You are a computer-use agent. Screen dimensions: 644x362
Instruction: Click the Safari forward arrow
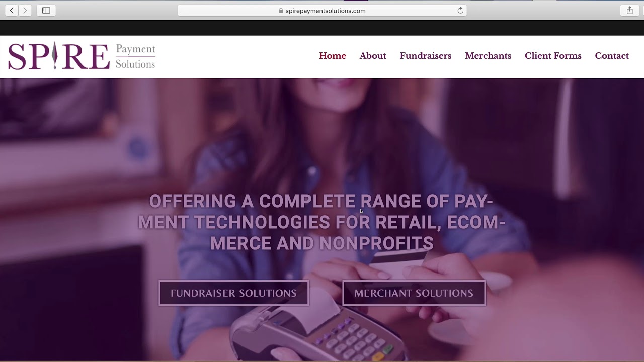click(25, 10)
